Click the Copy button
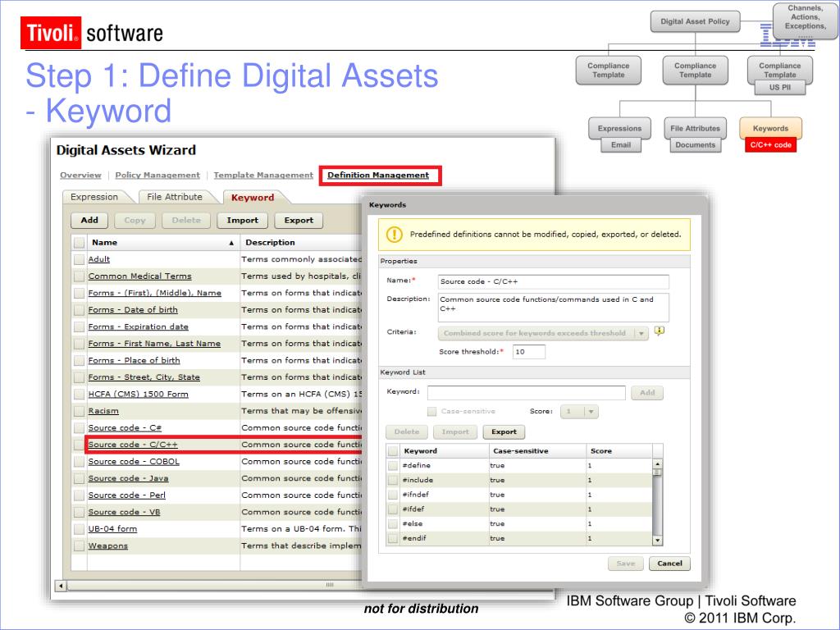 (135, 220)
